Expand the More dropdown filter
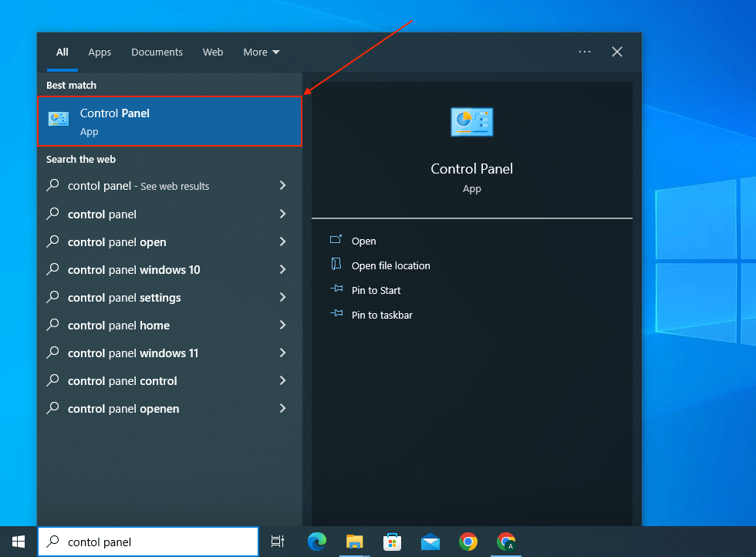This screenshot has height=557, width=756. pyautogui.click(x=262, y=52)
